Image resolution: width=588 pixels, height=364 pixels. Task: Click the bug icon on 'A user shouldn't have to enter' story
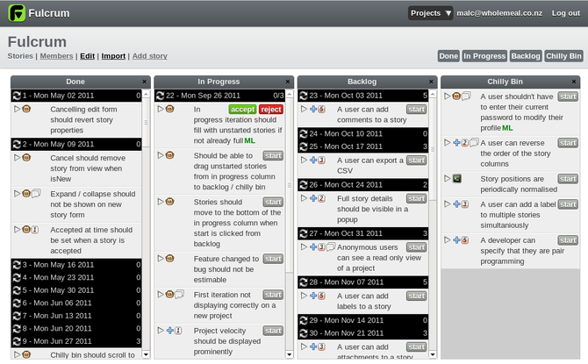[x=456, y=96]
